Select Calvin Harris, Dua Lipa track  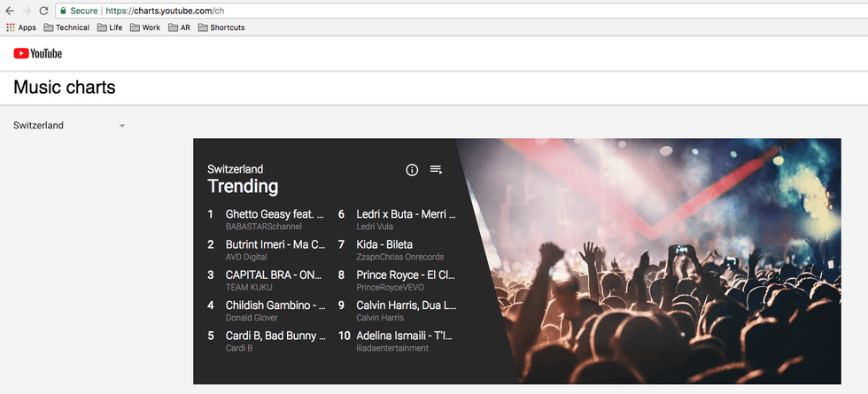click(406, 305)
